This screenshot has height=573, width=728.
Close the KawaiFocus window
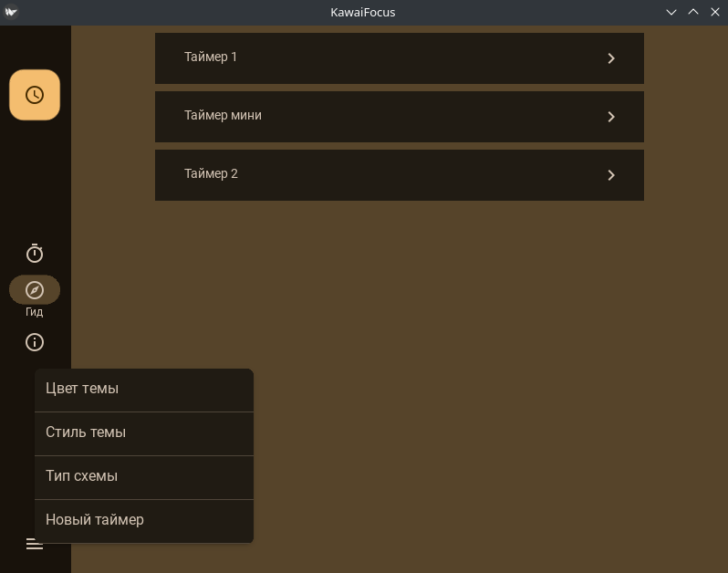[714, 12]
